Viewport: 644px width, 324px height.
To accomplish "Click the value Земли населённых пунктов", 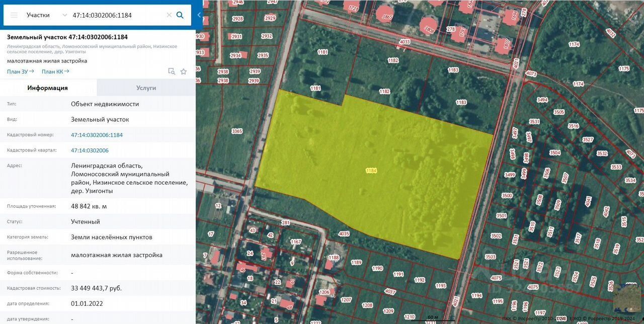I will (112, 237).
